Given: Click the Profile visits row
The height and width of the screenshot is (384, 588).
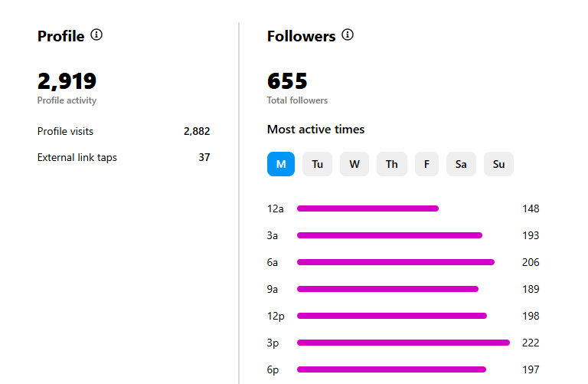Looking at the screenshot, I should coord(124,131).
